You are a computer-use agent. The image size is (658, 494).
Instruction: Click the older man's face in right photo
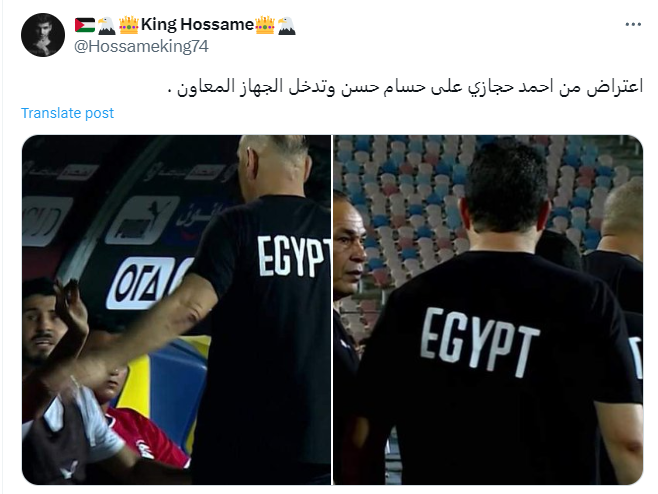click(x=349, y=248)
